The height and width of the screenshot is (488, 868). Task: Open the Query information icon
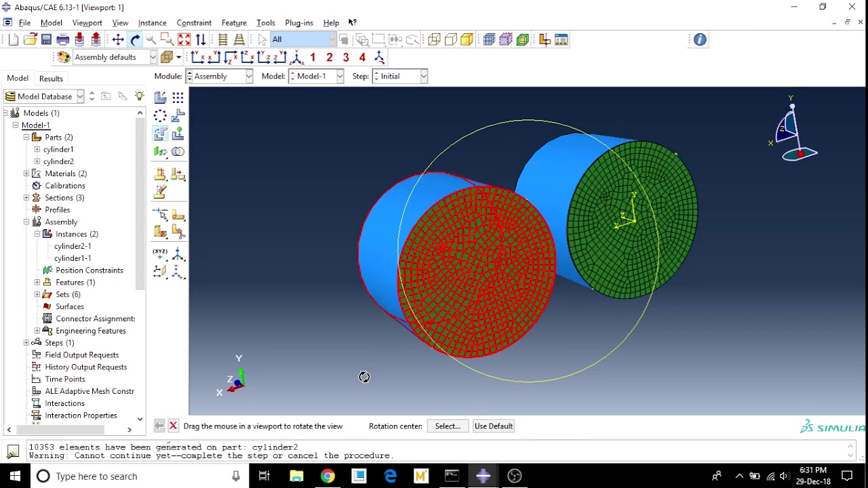point(700,40)
